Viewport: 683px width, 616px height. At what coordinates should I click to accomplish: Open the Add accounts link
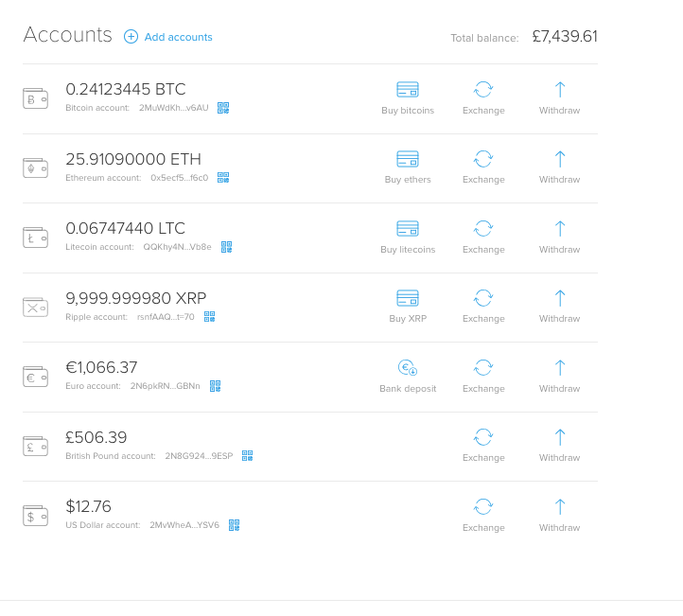(178, 37)
